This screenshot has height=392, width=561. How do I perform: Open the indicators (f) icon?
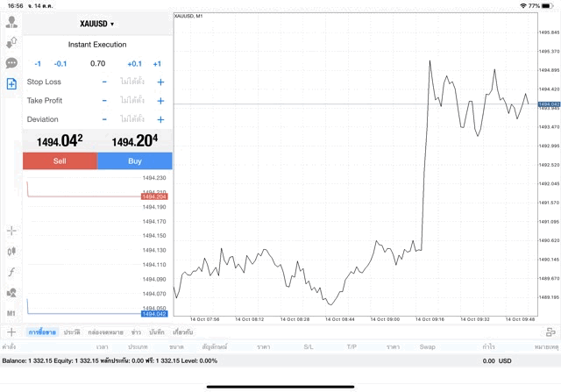click(x=11, y=272)
